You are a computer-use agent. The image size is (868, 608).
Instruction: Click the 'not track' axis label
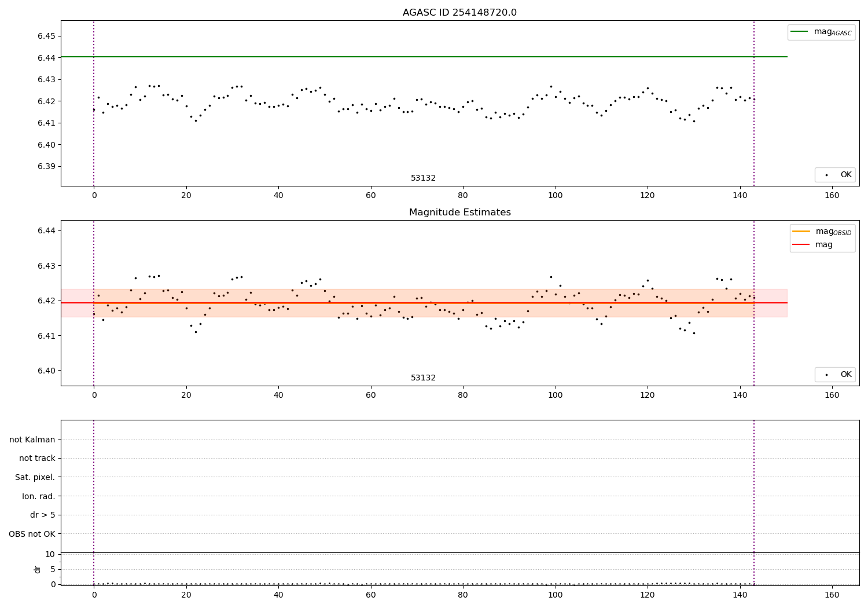(37, 458)
